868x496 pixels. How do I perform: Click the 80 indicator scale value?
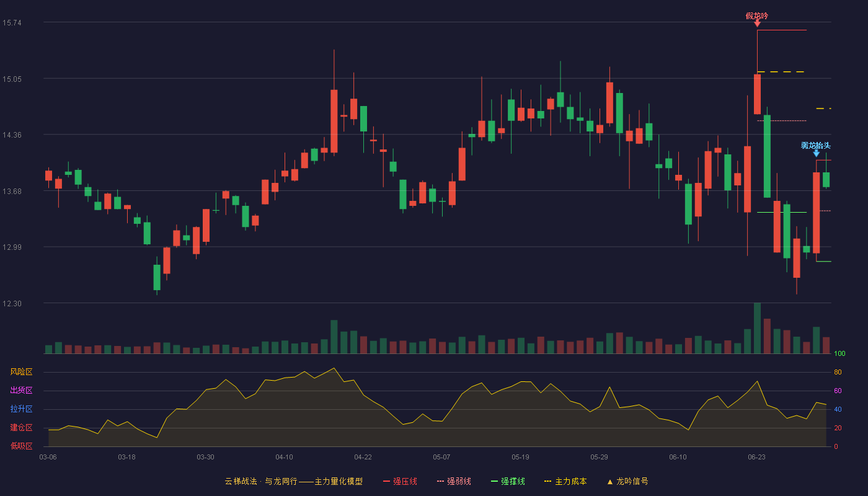[838, 372]
